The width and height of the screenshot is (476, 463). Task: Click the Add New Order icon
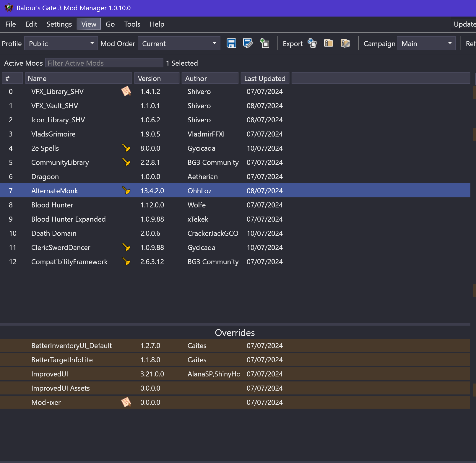point(264,43)
